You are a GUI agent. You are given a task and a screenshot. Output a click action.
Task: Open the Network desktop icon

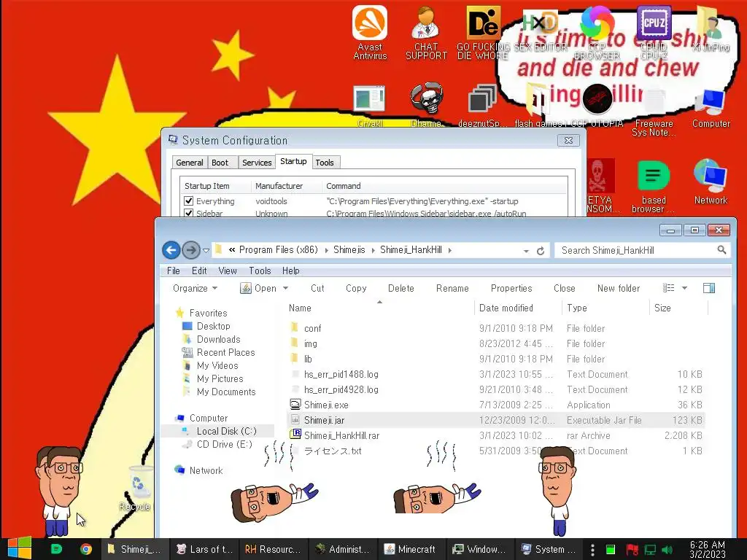point(711,182)
